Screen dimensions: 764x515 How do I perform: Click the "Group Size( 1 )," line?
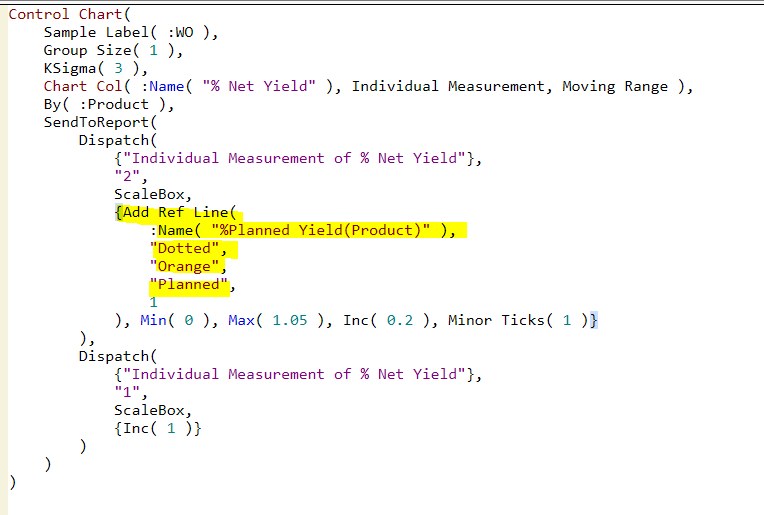tap(113, 51)
